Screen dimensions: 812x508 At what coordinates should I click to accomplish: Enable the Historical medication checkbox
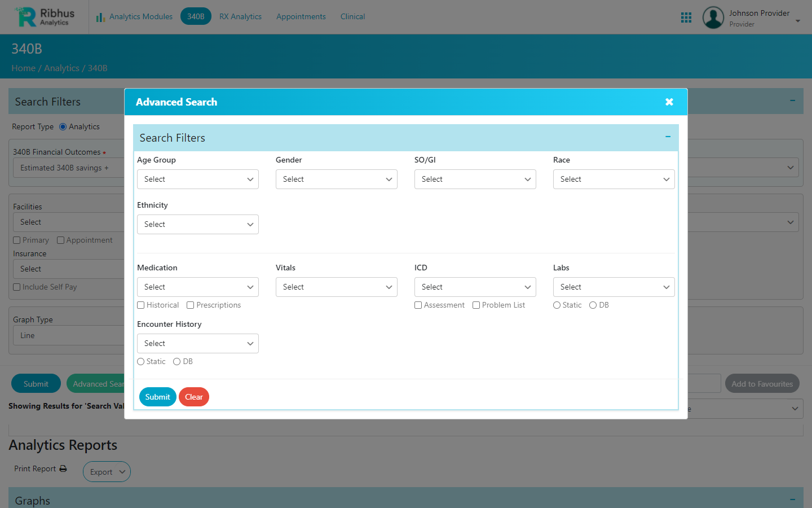[x=141, y=305]
